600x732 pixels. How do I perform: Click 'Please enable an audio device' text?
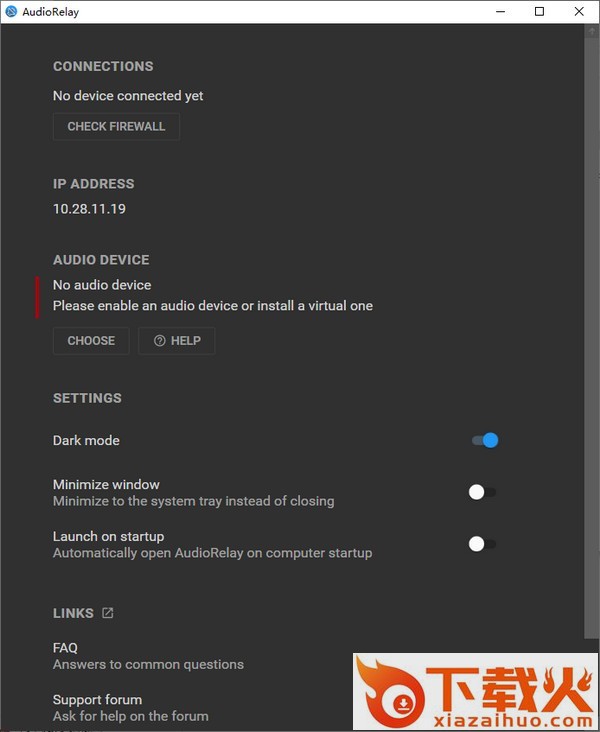[x=213, y=306]
